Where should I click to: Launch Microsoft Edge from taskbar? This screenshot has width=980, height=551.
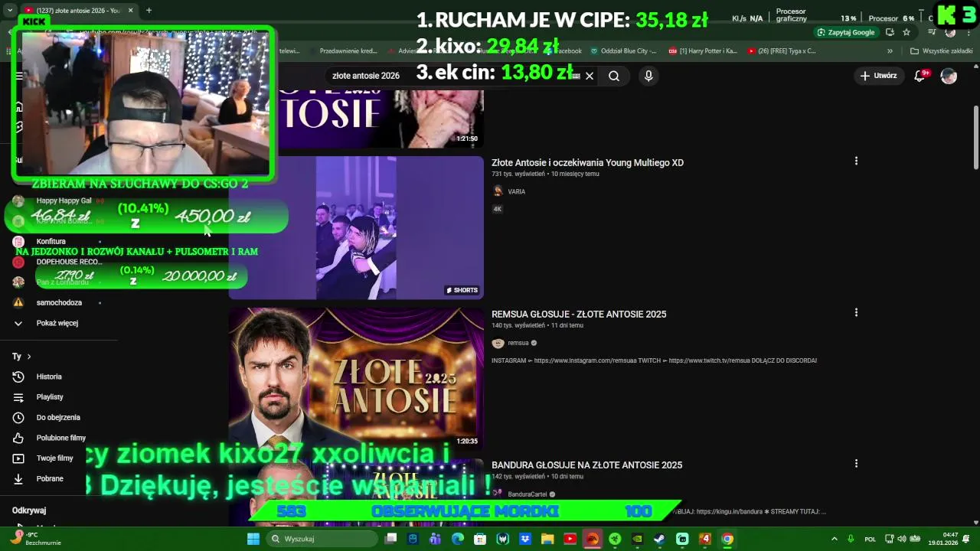tap(458, 539)
